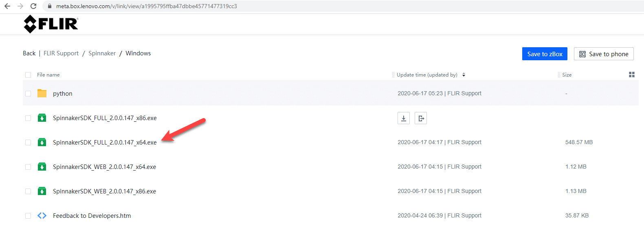Switch to grid view icon
Screen dimensions: 644x250
coord(632,75)
